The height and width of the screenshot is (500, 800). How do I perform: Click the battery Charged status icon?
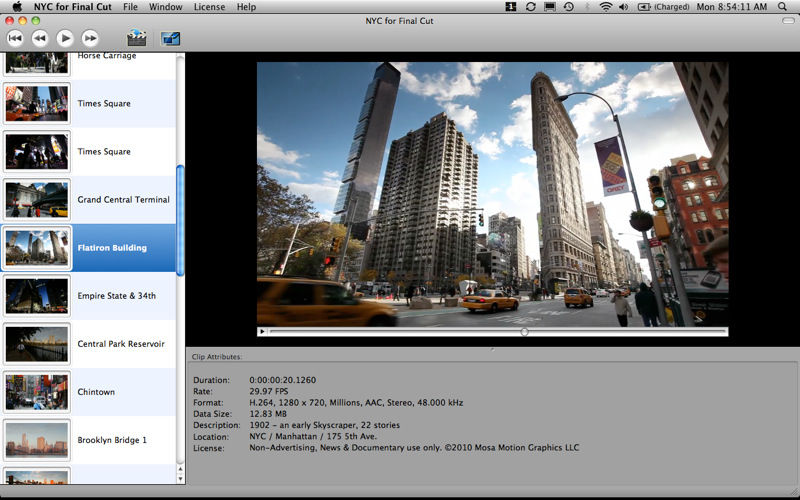click(663, 7)
